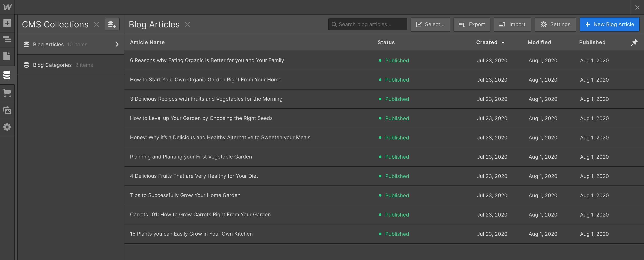Export the blog articles
This screenshot has width=644, height=260.
(472, 24)
